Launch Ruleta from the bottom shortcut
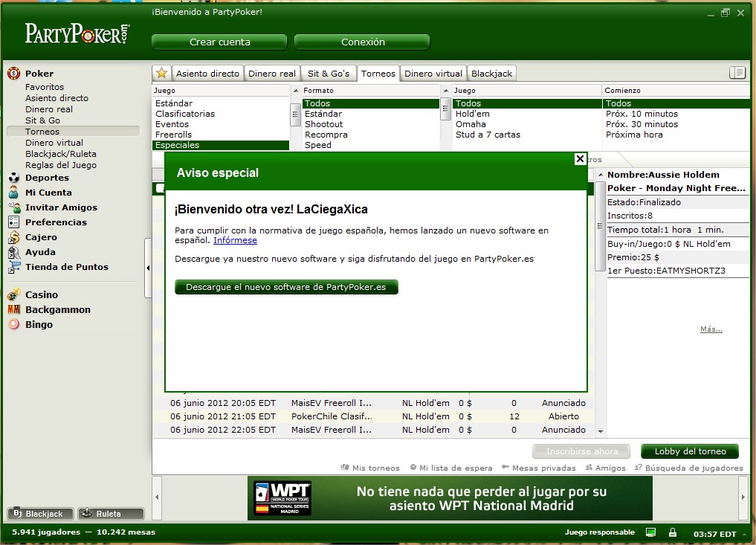Viewport: 756px width, 545px height. 111,514
